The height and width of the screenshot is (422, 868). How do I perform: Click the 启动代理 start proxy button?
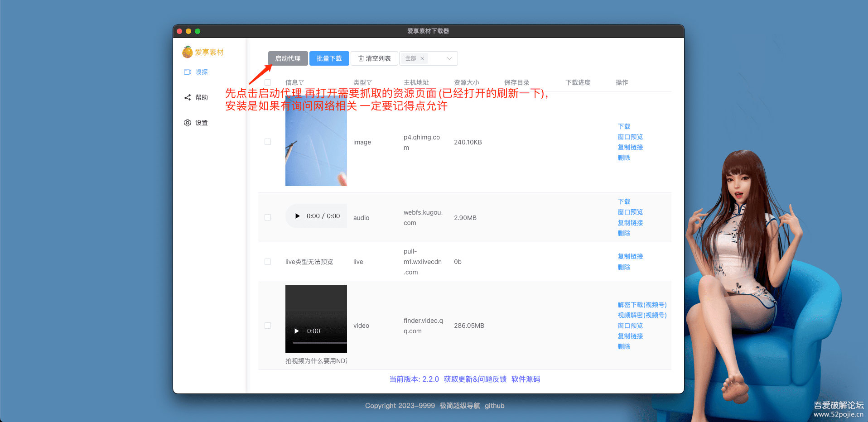[x=288, y=58]
